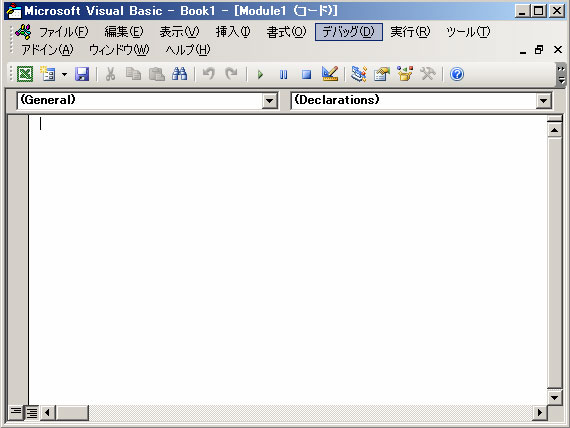Click horizontal scrollbar left arrow

[47, 412]
